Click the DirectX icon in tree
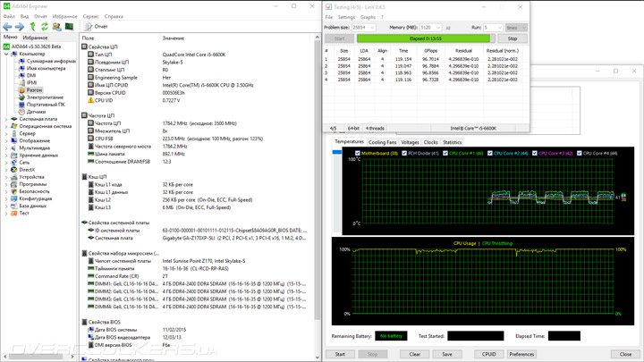Viewport: 644px width, 362px height. pyautogui.click(x=14, y=170)
